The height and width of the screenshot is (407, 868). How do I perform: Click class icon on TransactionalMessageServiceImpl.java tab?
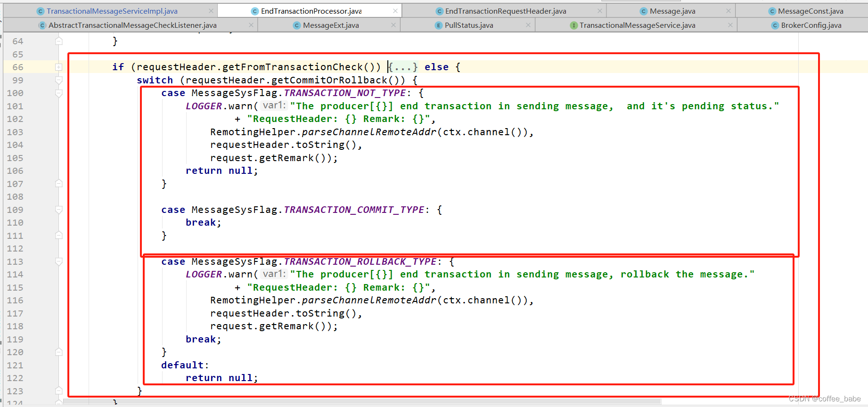point(41,11)
